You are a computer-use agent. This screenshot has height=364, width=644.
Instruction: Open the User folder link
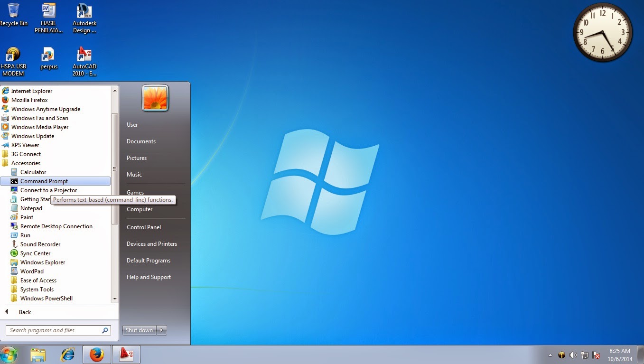[x=132, y=125]
